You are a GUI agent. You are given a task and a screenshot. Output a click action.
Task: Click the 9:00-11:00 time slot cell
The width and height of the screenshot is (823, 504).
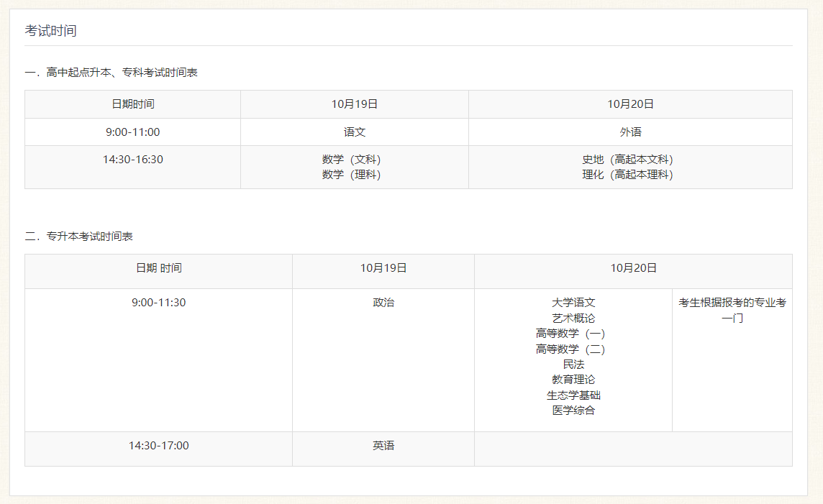coord(132,132)
